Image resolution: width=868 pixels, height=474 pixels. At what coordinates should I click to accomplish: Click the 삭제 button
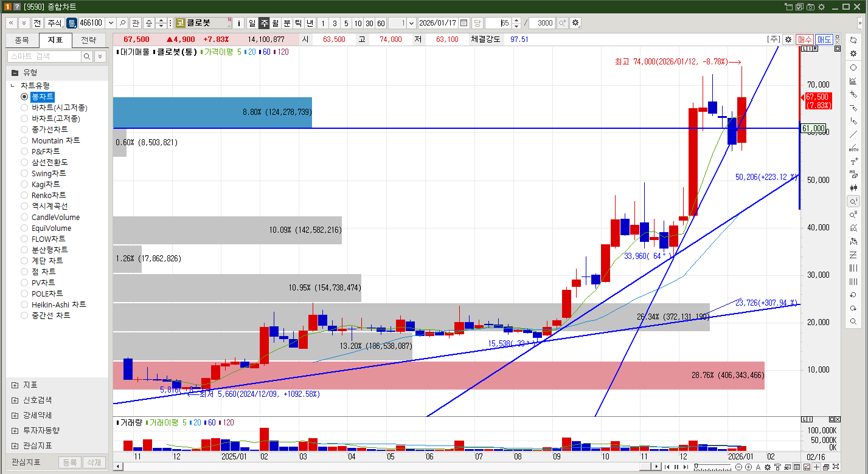click(94, 462)
